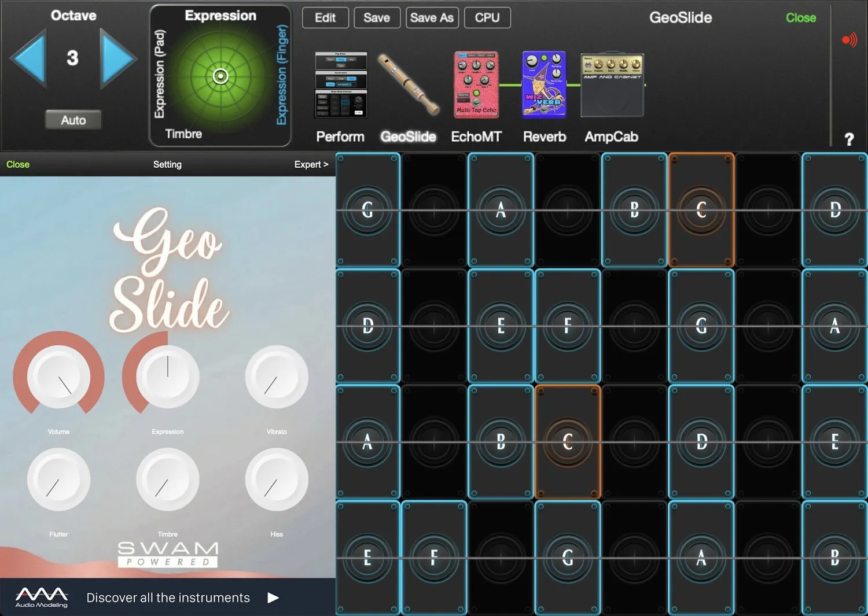Open the Reverb pedal icon
Image resolution: width=868 pixels, height=616 pixels.
tap(545, 84)
